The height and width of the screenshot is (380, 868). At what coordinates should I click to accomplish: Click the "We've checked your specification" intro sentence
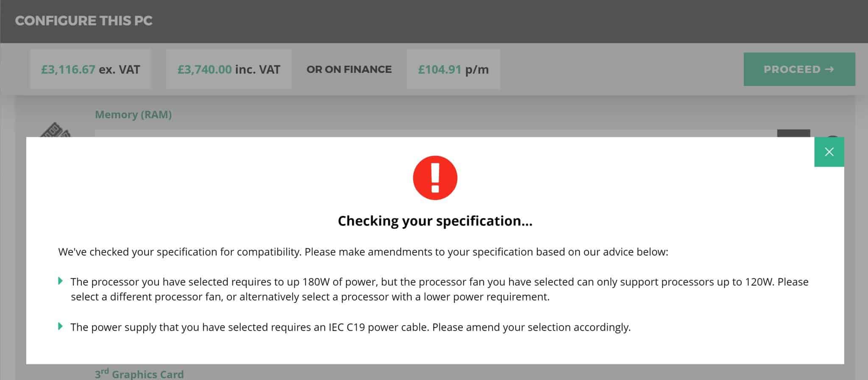click(x=363, y=252)
